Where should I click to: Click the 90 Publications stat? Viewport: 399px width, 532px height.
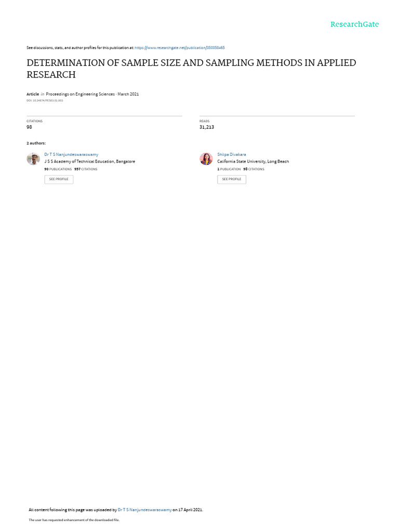point(58,169)
